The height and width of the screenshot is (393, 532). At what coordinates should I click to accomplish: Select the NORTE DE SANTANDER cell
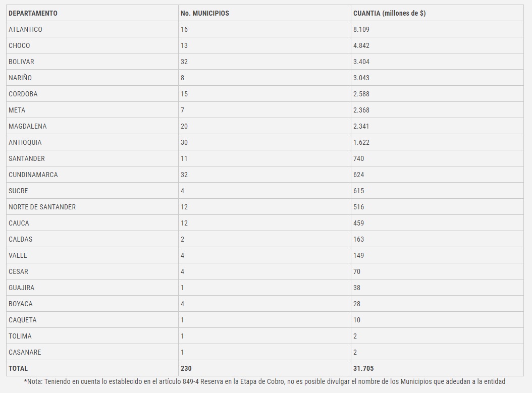[x=42, y=207]
